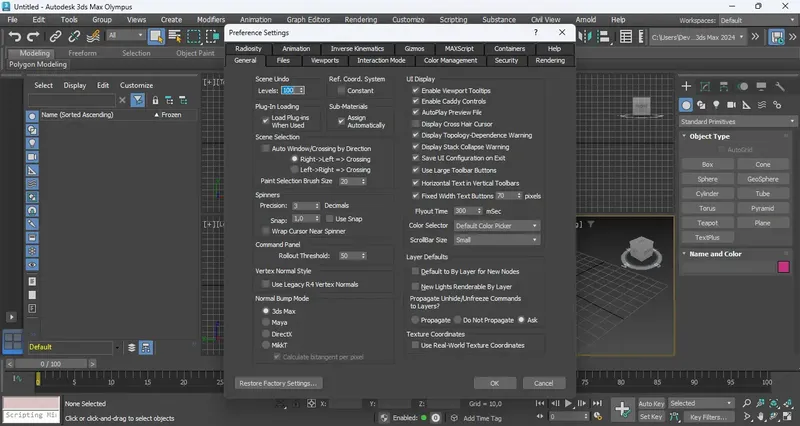800x426 pixels.
Task: Open the Utilities wrench panel icon
Action: (780, 86)
